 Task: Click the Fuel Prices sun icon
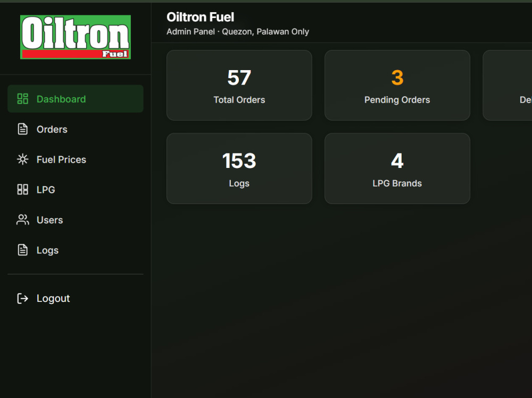(23, 159)
